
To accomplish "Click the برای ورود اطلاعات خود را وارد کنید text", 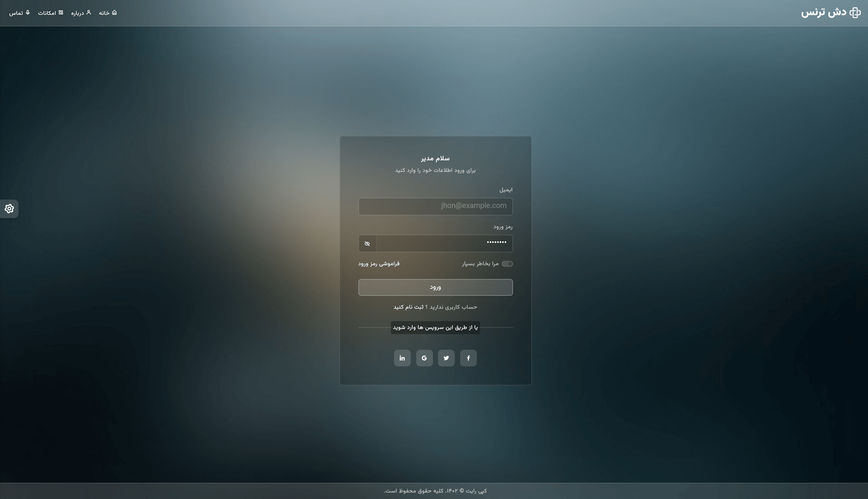I will point(435,170).
